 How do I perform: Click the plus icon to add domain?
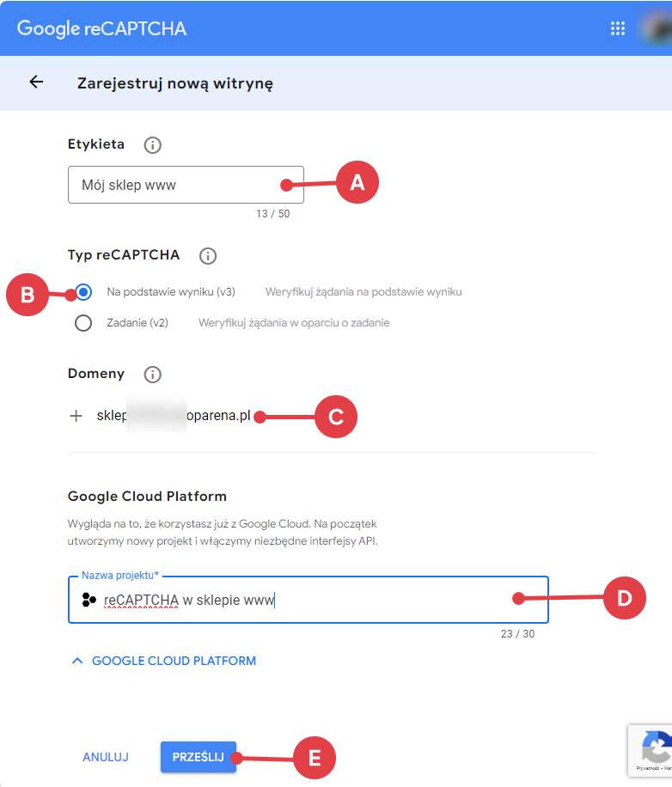[76, 416]
